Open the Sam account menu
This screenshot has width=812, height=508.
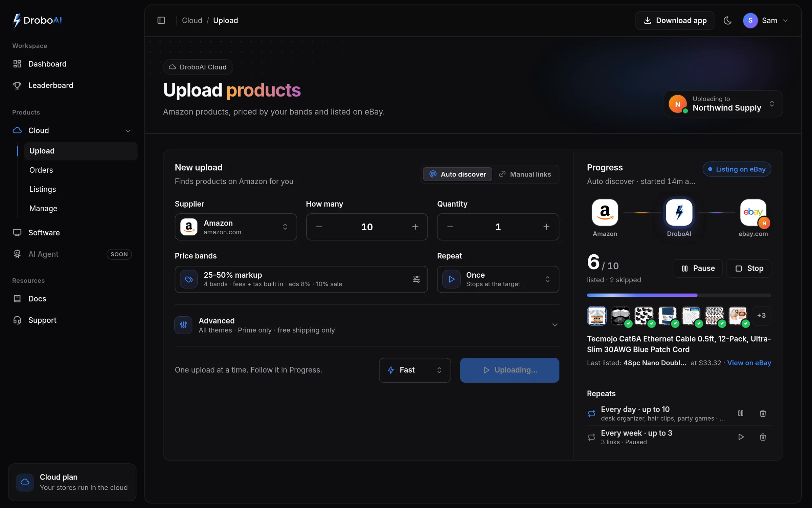click(x=766, y=20)
